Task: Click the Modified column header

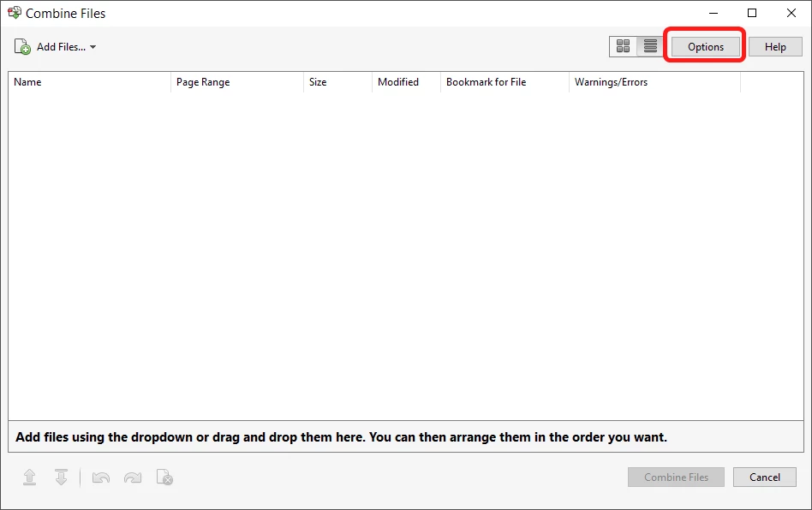Action: (x=406, y=82)
